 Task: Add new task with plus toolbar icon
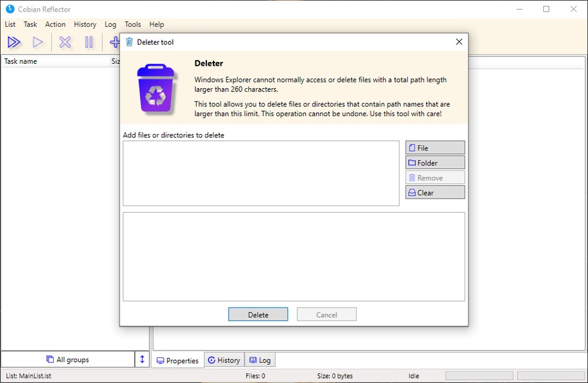[115, 42]
